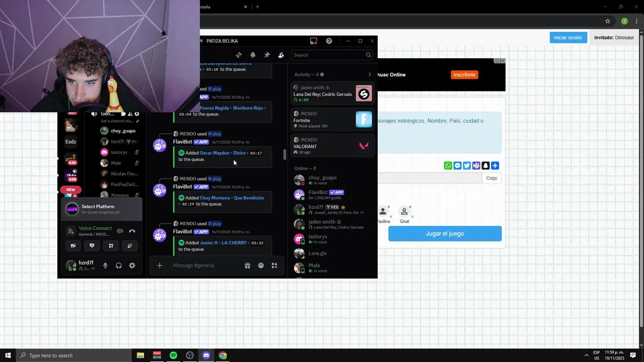Viewport: 644px width, 362px height.
Task: Click Jugar el juego button
Action: click(445, 234)
